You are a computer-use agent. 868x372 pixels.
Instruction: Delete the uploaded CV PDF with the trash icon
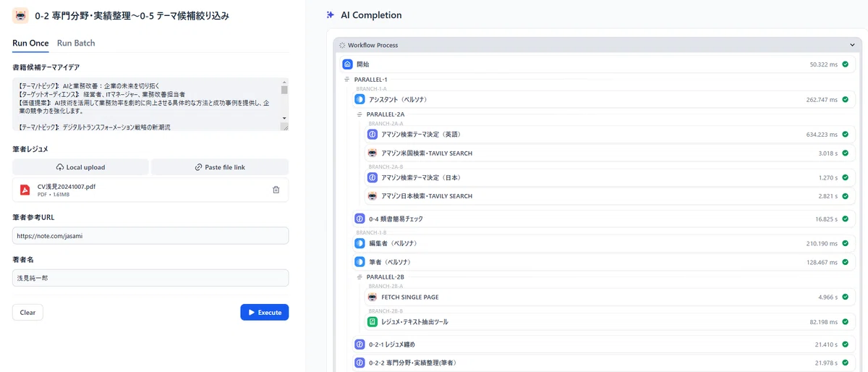276,190
